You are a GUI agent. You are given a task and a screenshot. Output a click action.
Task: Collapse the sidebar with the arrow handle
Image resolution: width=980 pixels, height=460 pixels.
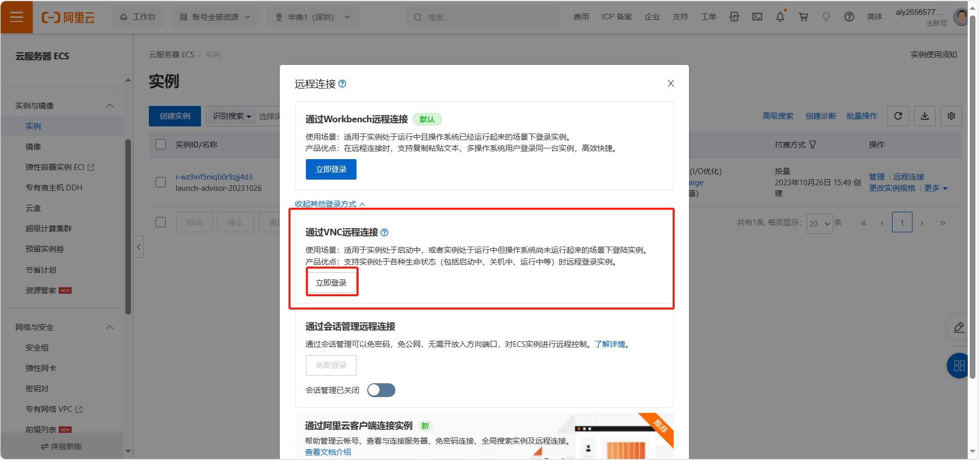pos(139,247)
